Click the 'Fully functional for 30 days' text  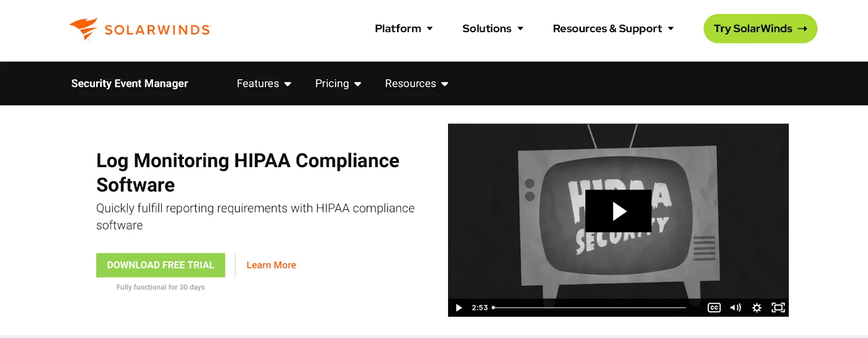coord(161,287)
